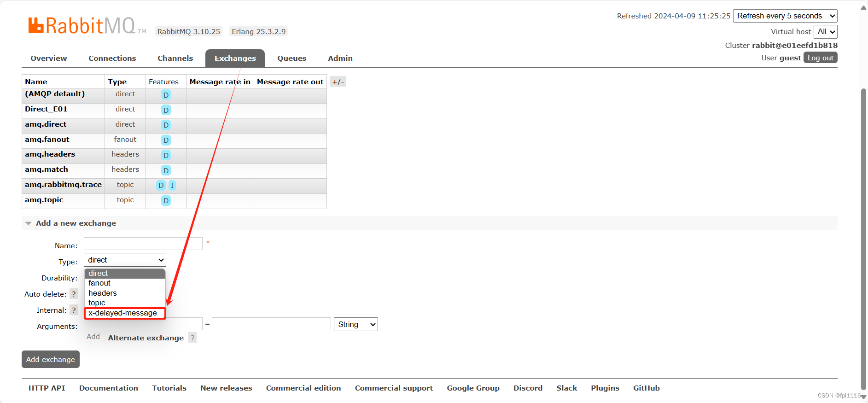Select topic in the type list
868x403 pixels.
pos(125,303)
